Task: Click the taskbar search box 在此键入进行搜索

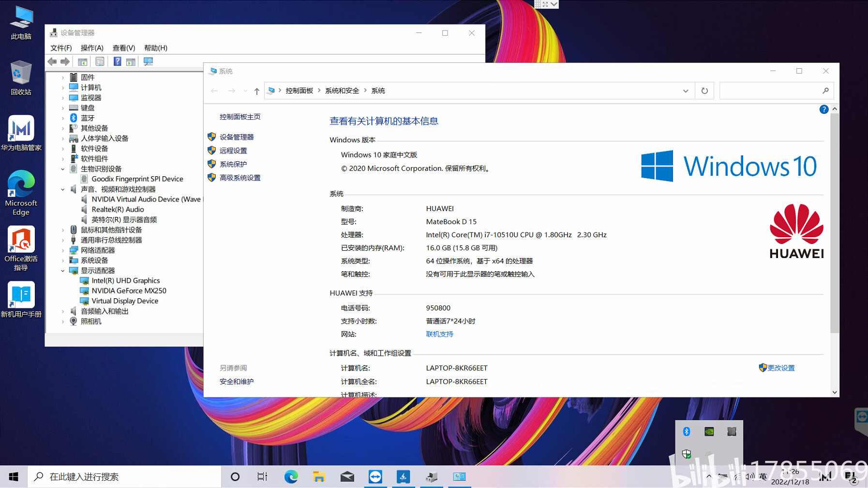Action: (124, 476)
